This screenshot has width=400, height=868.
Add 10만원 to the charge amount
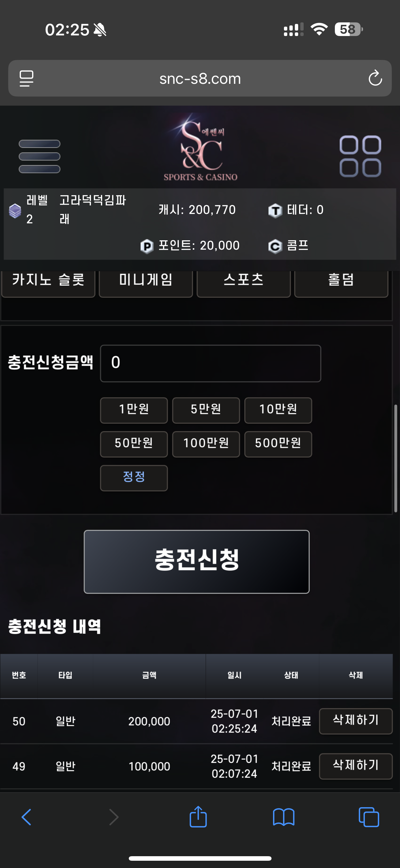click(x=278, y=410)
